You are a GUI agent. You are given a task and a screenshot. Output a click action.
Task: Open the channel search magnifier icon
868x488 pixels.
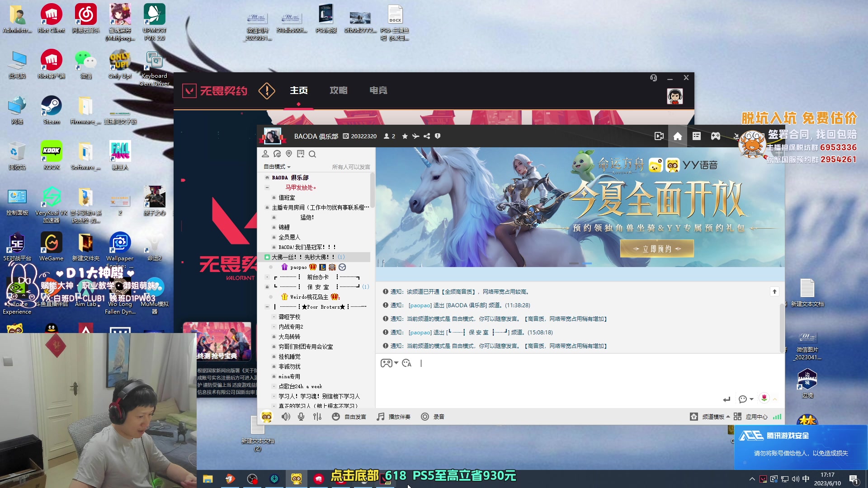(312, 154)
